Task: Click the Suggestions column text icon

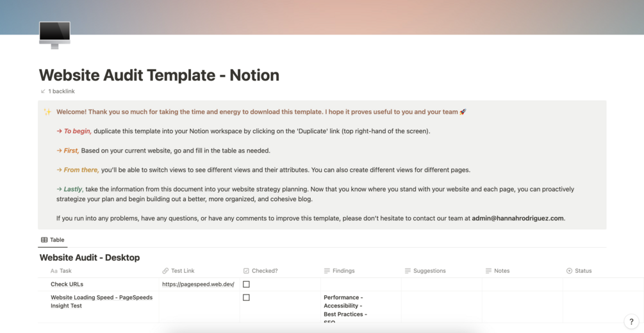Action: point(408,271)
